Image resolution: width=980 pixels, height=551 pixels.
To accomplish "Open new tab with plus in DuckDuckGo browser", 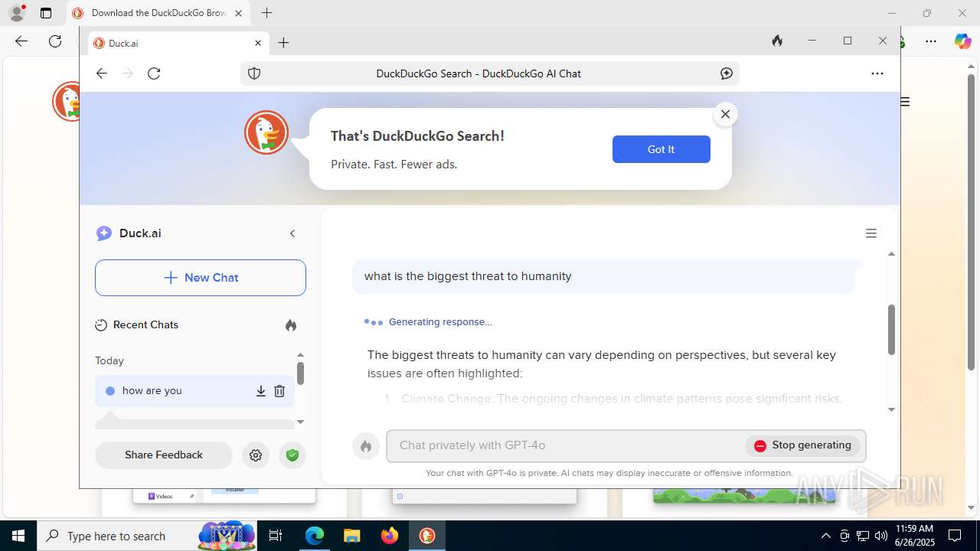I will coord(283,43).
